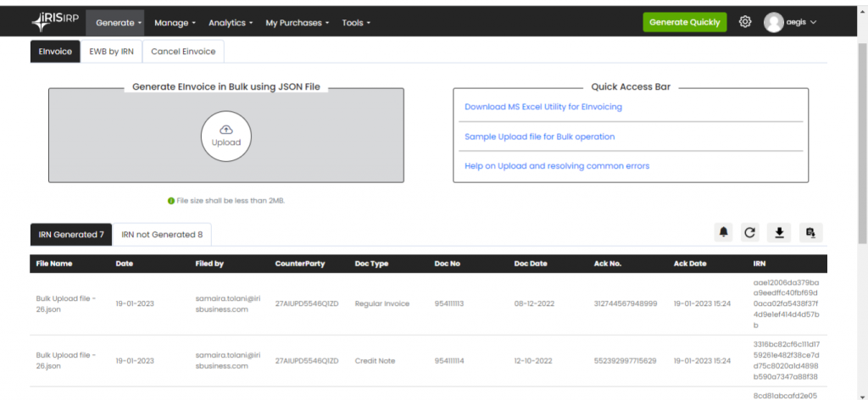Click the IRIS IRP logo
This screenshot has height=400, width=868.
tap(57, 22)
